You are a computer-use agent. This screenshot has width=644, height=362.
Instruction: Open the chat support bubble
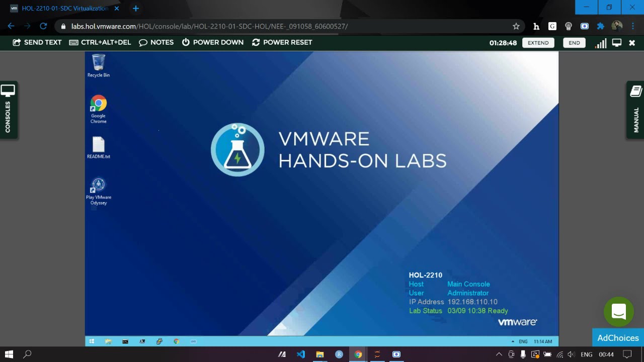tap(619, 311)
